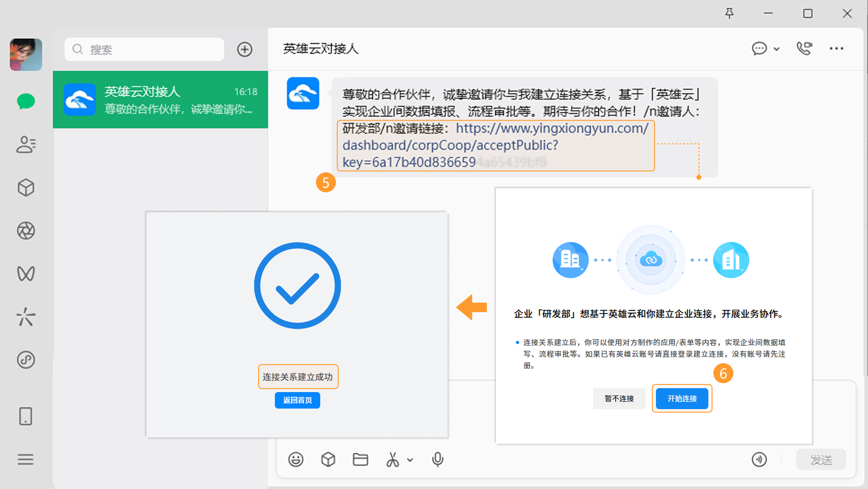Open the mobile phone icon in sidebar
Viewport: 868px width, 489px height.
coord(26,416)
